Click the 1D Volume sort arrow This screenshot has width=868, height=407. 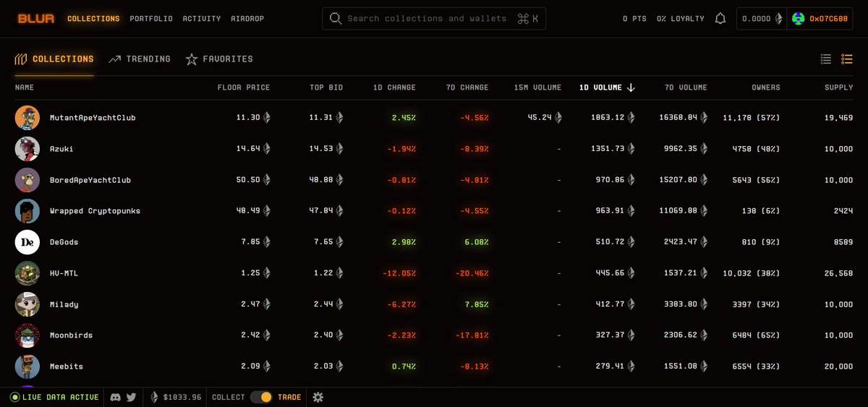click(631, 87)
